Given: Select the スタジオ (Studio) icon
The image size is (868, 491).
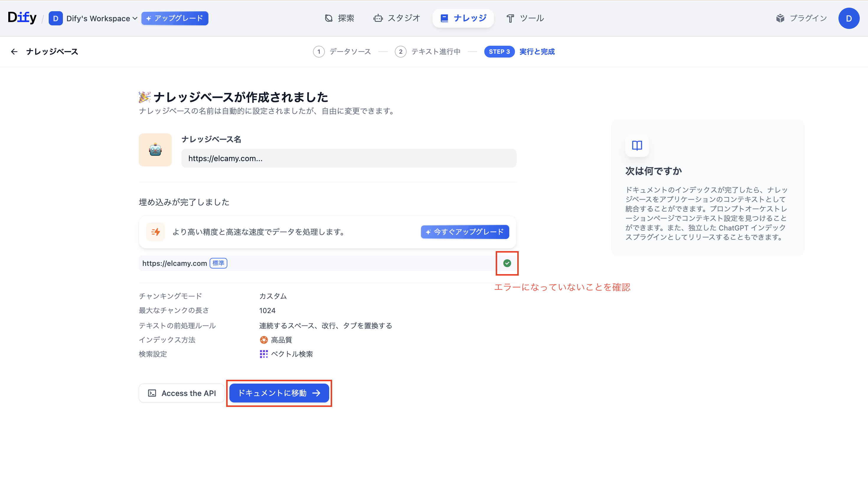Looking at the screenshot, I should pos(379,18).
